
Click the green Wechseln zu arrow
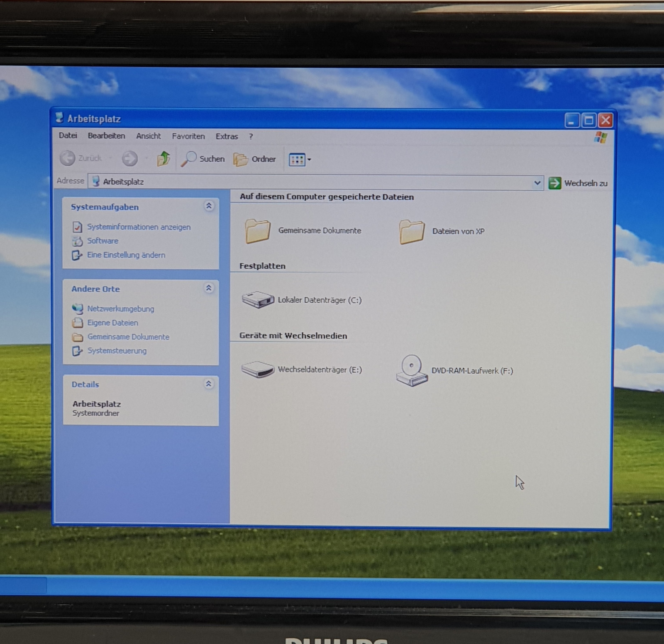click(554, 183)
